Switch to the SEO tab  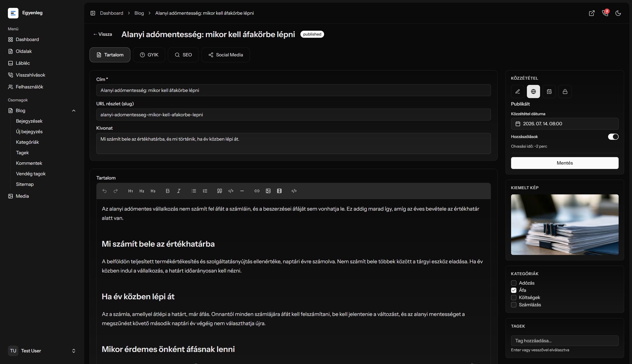(x=183, y=55)
